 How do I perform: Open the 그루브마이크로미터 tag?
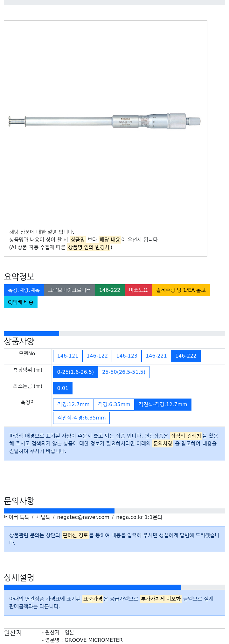pos(69,290)
